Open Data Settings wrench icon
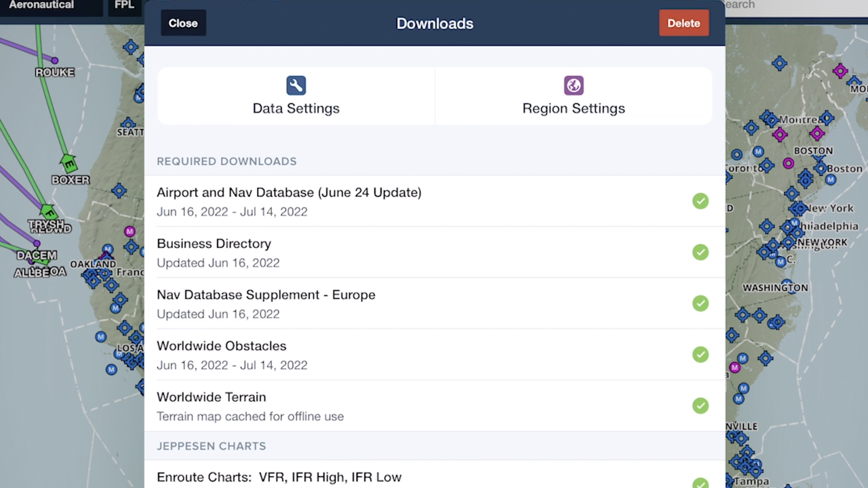Image resolution: width=868 pixels, height=488 pixels. click(296, 85)
